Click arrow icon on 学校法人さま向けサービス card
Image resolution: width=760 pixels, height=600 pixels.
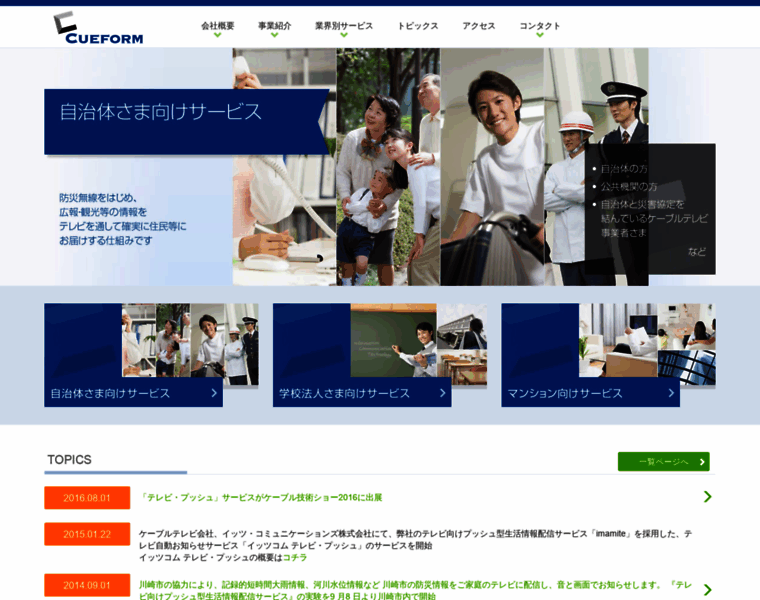[x=443, y=393]
